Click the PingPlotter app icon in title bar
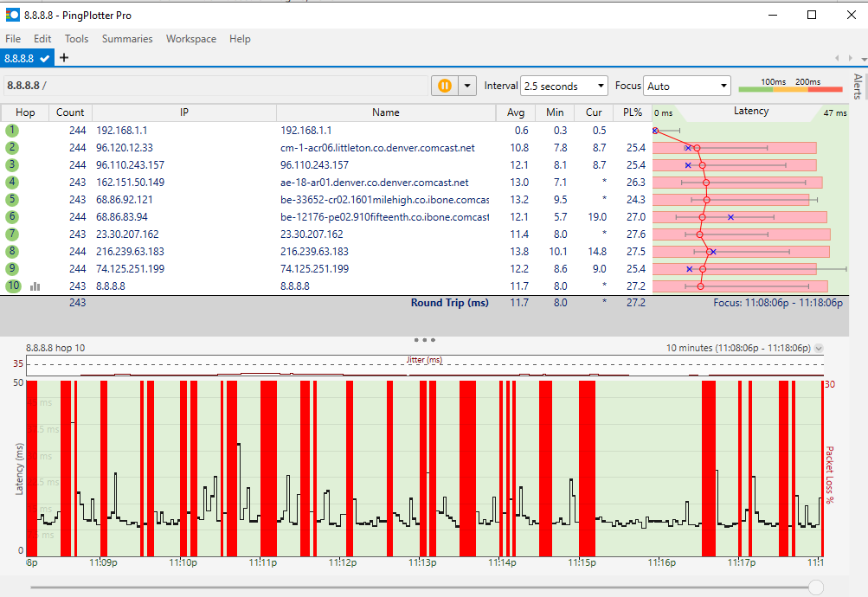This screenshot has width=868, height=597. pyautogui.click(x=12, y=15)
